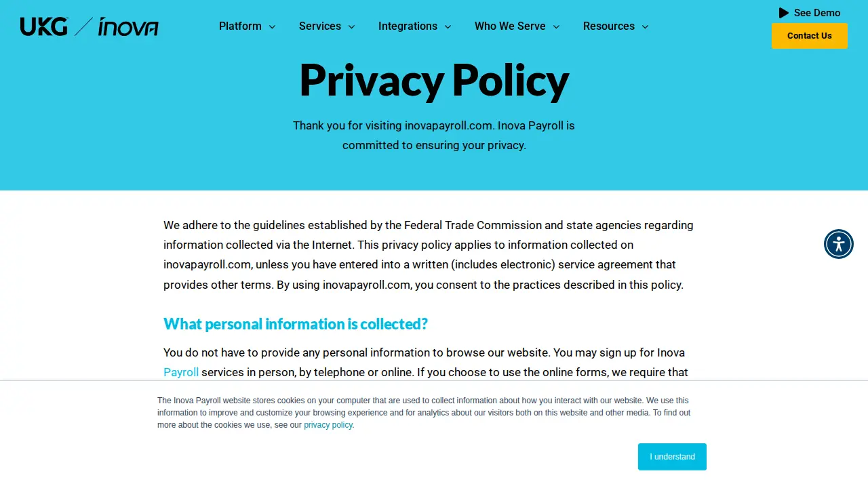Image resolution: width=868 pixels, height=488 pixels.
Task: Click the yellow Contact Us button
Action: click(x=810, y=36)
